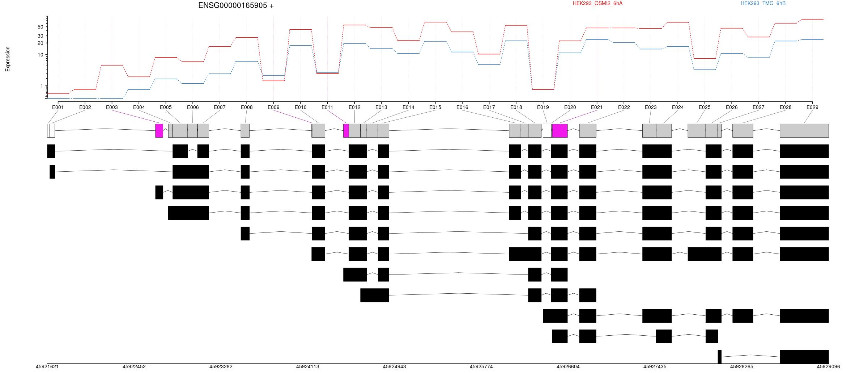Screen dimensions: 868x373
Task: Click y-axis tick value 1
Action: point(42,86)
